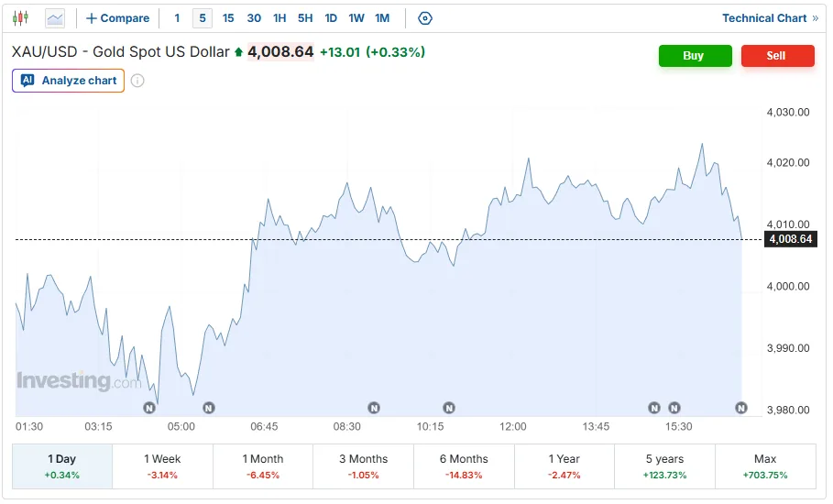The height and width of the screenshot is (504, 833).
Task: Switch to candlestick chart type icon
Action: point(20,18)
